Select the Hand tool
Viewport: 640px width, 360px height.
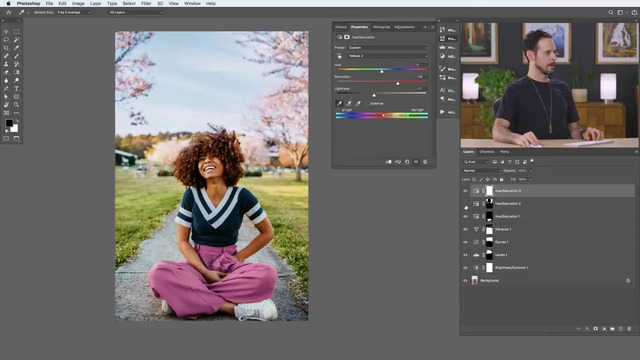[x=6, y=105]
